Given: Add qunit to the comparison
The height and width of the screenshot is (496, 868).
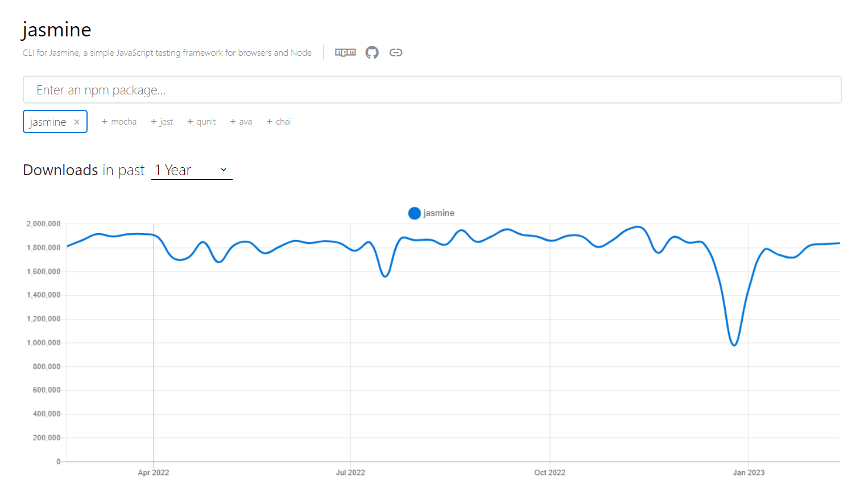Looking at the screenshot, I should [x=201, y=122].
